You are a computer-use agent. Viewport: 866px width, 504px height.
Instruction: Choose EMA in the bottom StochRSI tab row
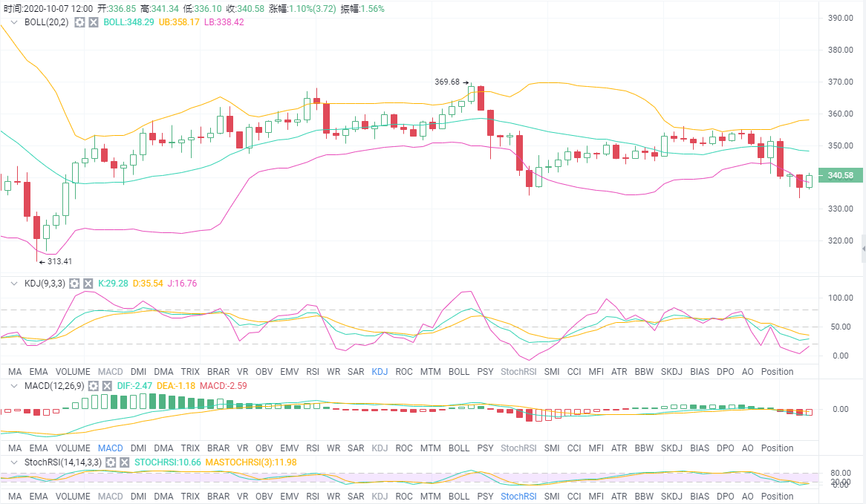39,496
